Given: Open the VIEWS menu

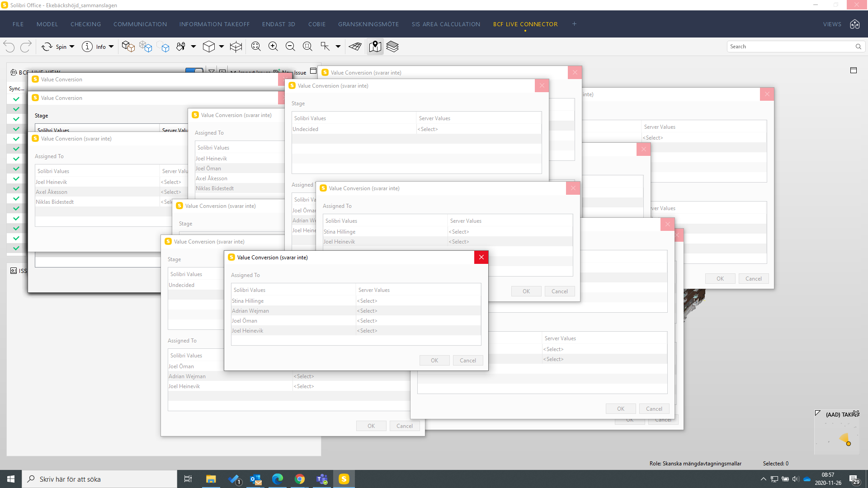Looking at the screenshot, I should tap(832, 24).
